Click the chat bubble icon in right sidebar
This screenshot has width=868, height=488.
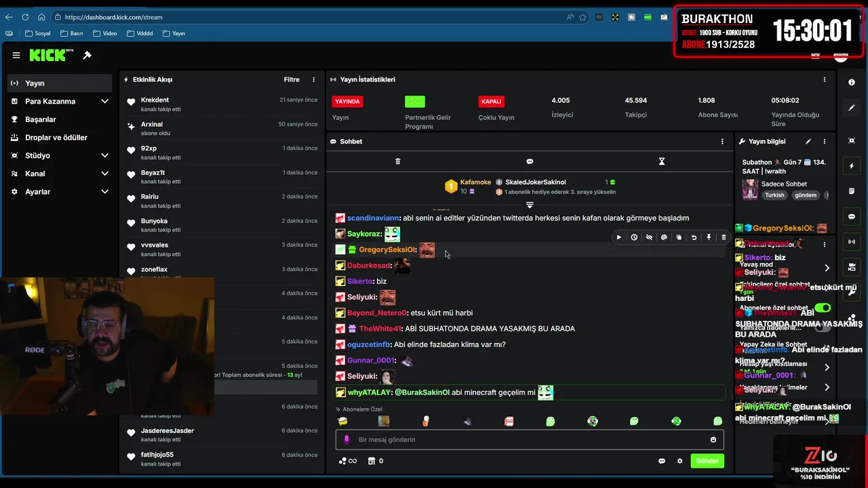click(x=852, y=217)
